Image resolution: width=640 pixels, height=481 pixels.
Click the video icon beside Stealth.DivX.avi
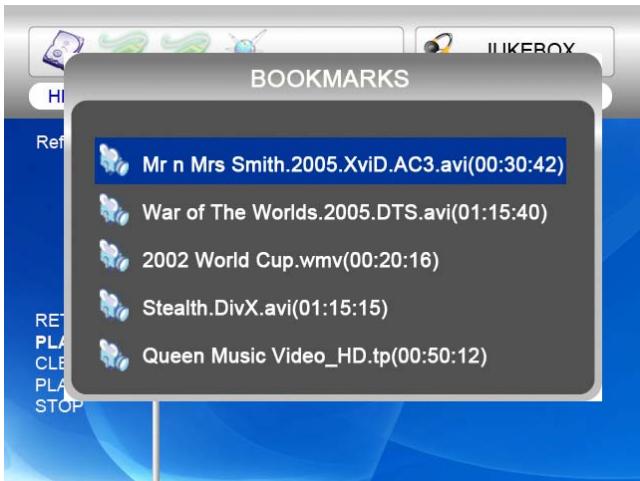(115, 306)
